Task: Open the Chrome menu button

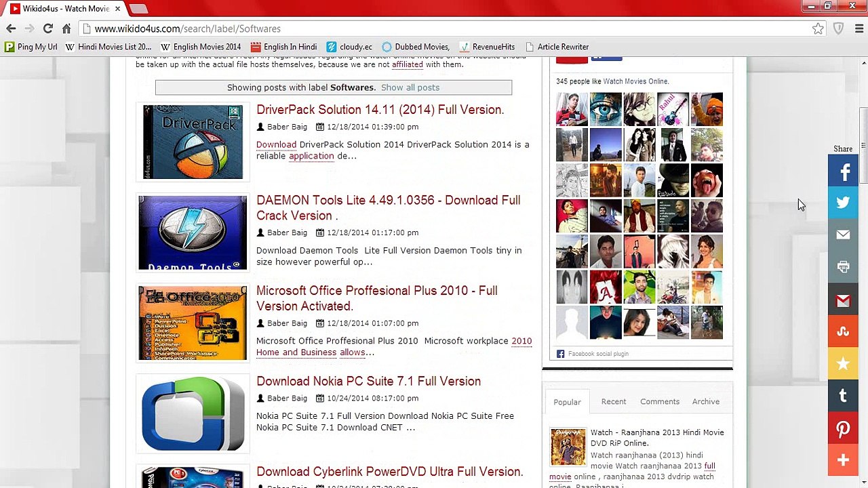Action: 859,28
